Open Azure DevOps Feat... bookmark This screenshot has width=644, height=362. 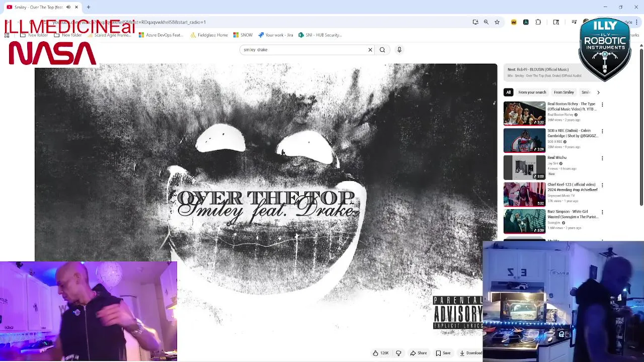pyautogui.click(x=161, y=35)
